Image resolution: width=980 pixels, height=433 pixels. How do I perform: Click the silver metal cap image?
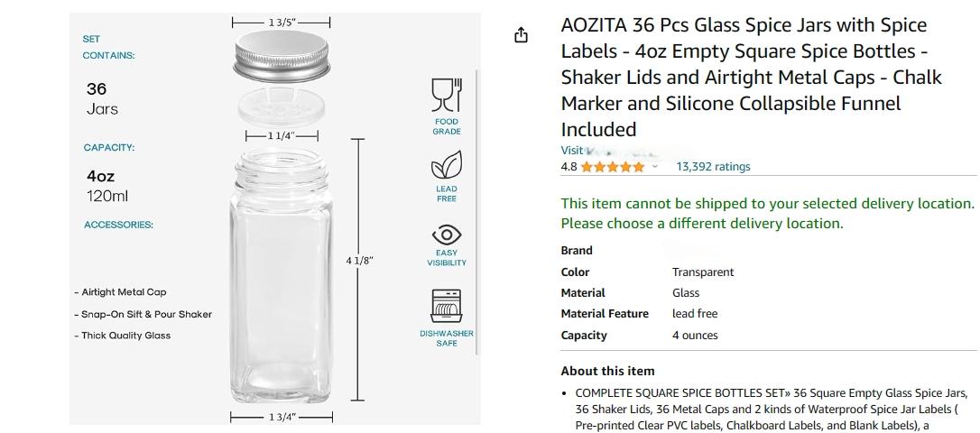tap(282, 56)
